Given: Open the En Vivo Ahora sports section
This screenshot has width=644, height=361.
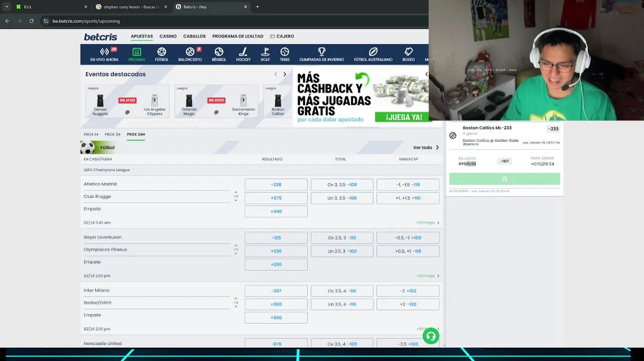Looking at the screenshot, I should click(104, 55).
